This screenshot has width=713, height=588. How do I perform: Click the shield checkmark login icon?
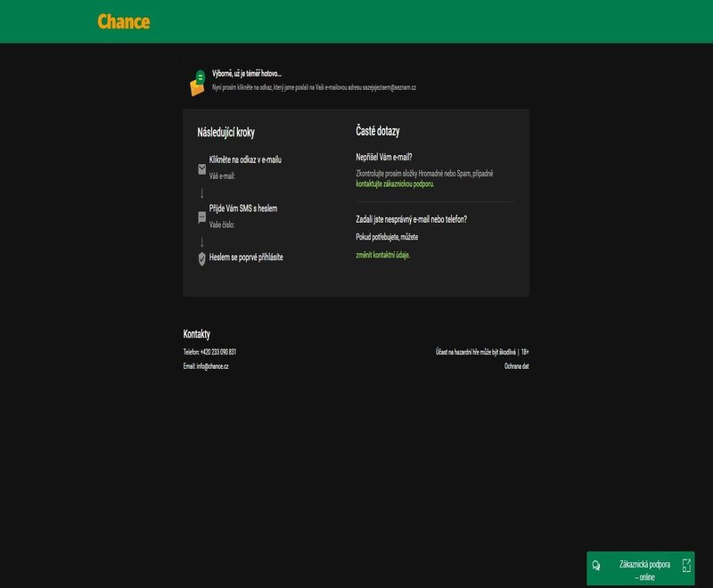(x=202, y=258)
